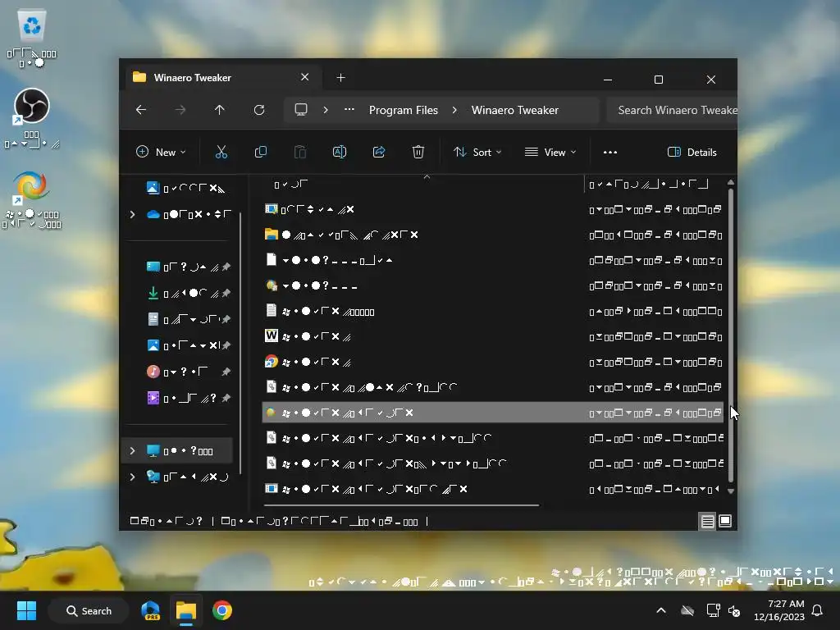The width and height of the screenshot is (840, 630).
Task: Launch Google Chrome from taskbar
Action: coord(221,610)
